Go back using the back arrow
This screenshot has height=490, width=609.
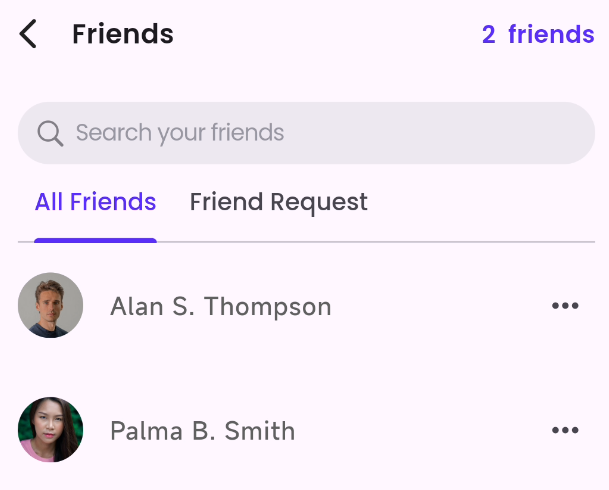point(28,35)
